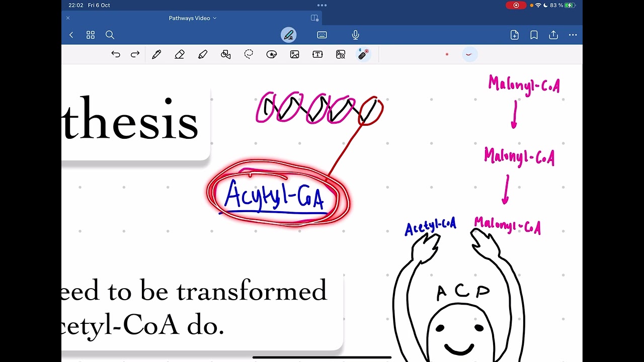Image resolution: width=644 pixels, height=362 pixels.
Task: Select the Highlighter tool
Action: pyautogui.click(x=203, y=54)
